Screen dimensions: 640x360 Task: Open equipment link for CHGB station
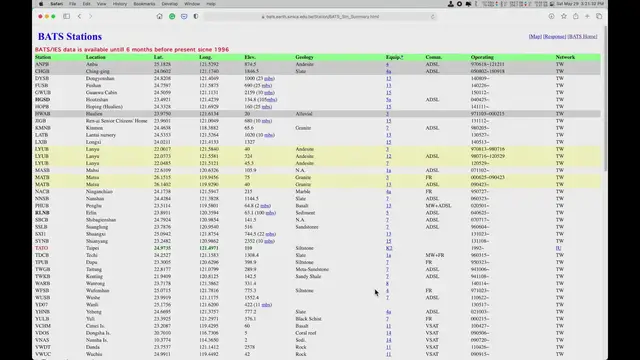click(389, 71)
